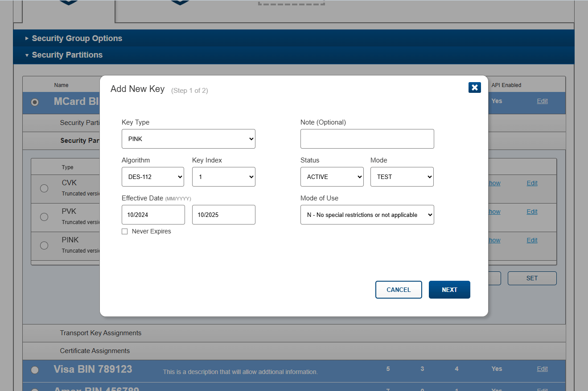Select the CVK key radio button
588x391 pixels.
[x=44, y=188]
